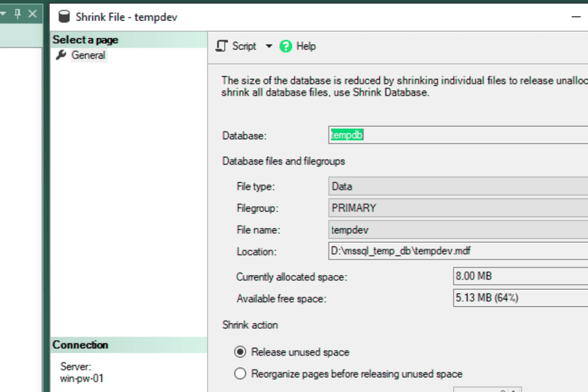
Task: Click the Script button label
Action: pos(244,46)
